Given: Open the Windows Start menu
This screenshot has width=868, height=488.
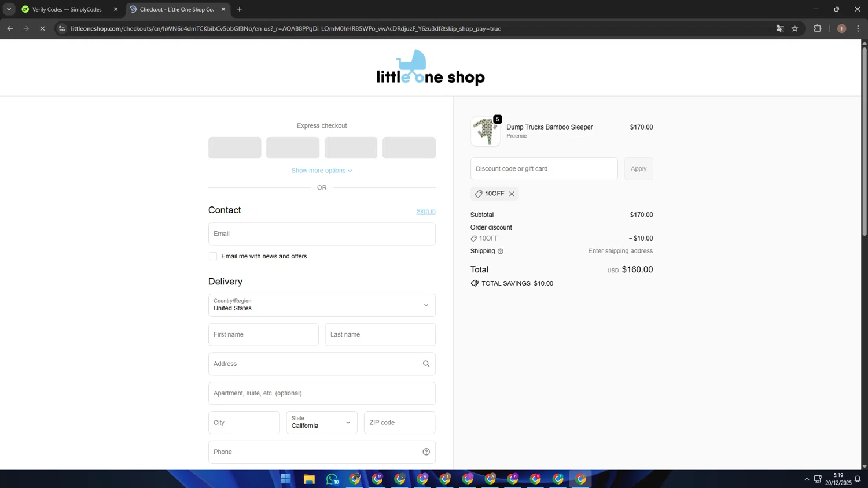Looking at the screenshot, I should pos(286,479).
